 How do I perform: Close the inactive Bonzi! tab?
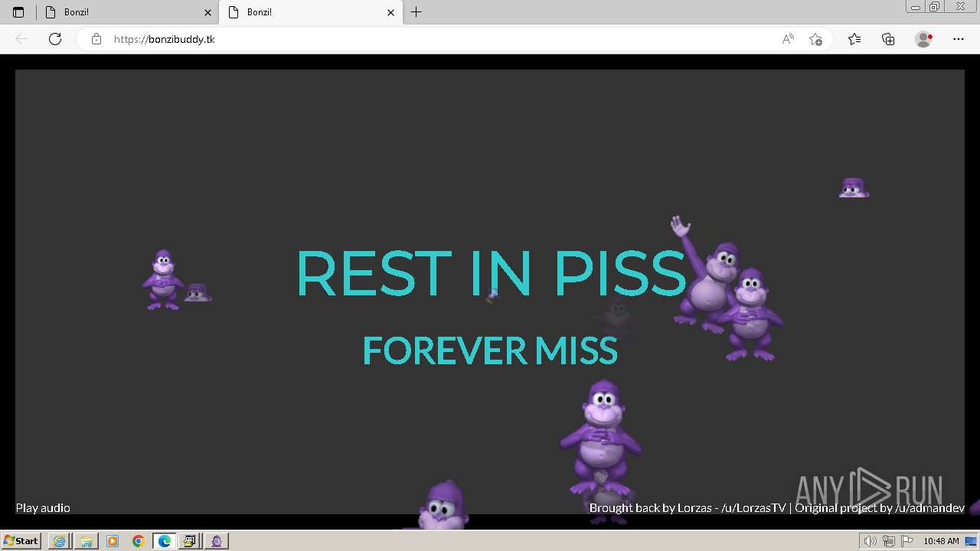click(x=207, y=12)
